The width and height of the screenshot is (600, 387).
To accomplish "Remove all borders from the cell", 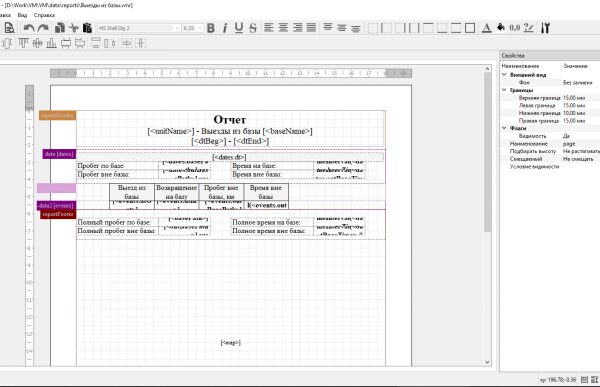I will (373, 28).
